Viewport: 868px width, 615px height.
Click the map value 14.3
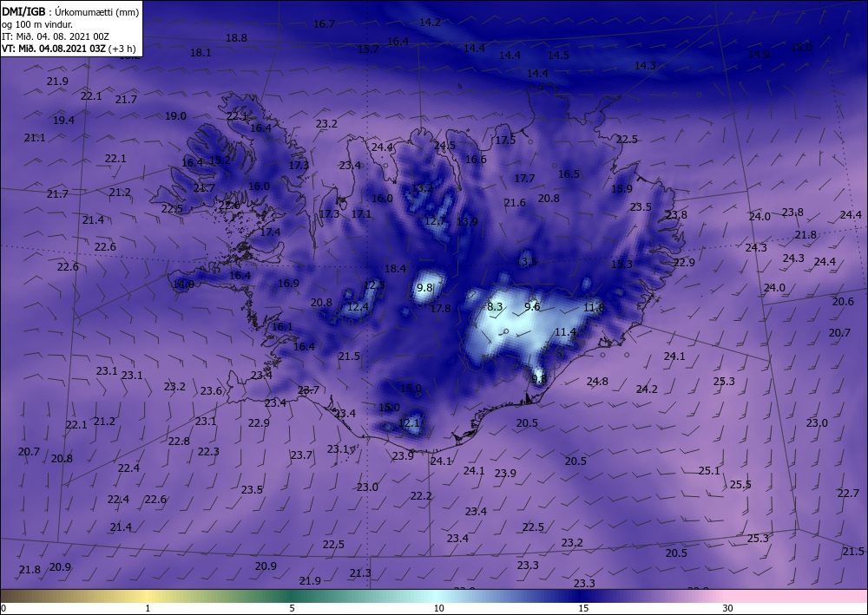(x=645, y=65)
